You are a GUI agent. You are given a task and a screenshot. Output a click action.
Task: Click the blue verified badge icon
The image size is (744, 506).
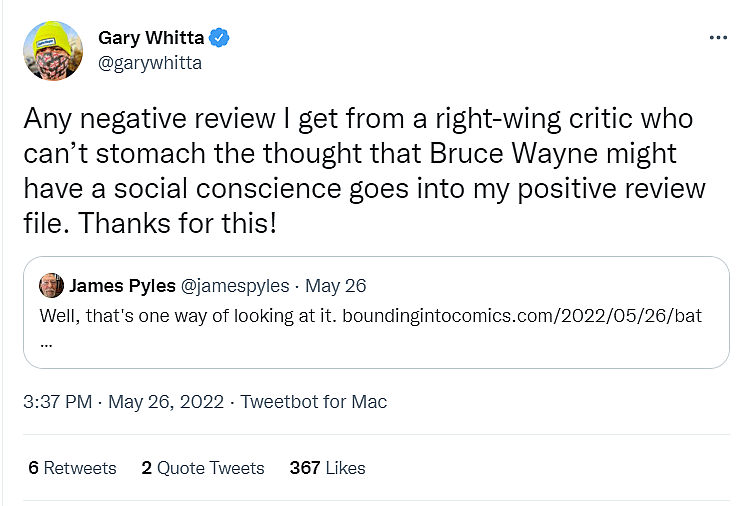220,38
